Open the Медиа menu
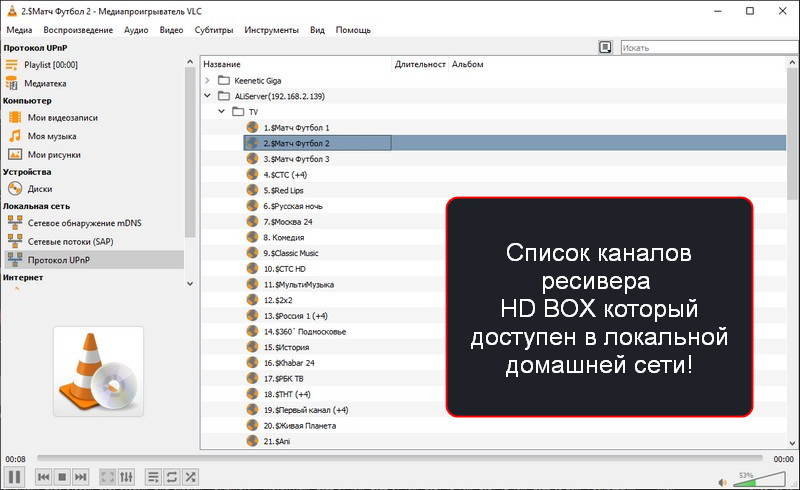The image size is (800, 490). pyautogui.click(x=19, y=30)
